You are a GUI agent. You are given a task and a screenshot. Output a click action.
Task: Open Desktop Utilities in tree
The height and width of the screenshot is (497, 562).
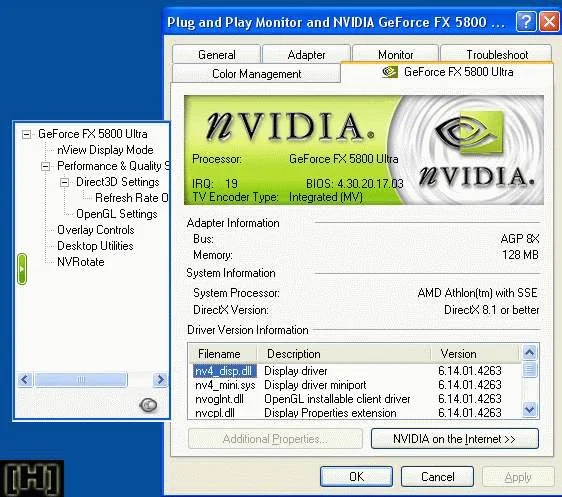tap(95, 246)
